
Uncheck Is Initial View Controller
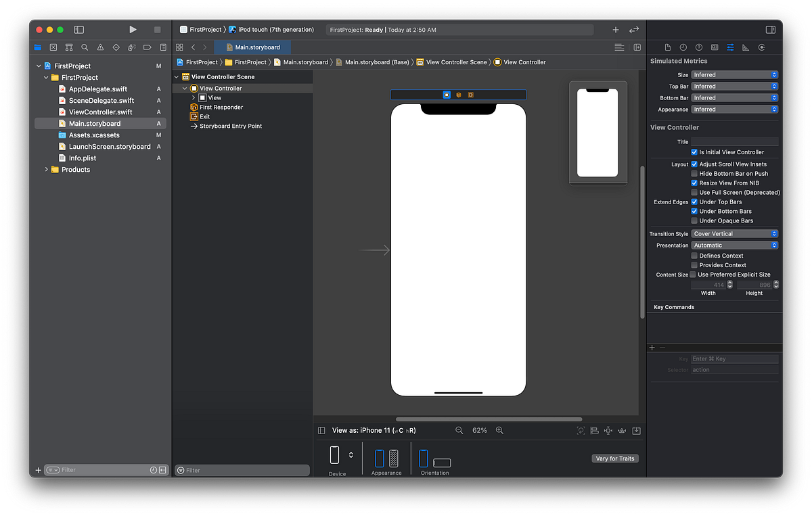[693, 151]
